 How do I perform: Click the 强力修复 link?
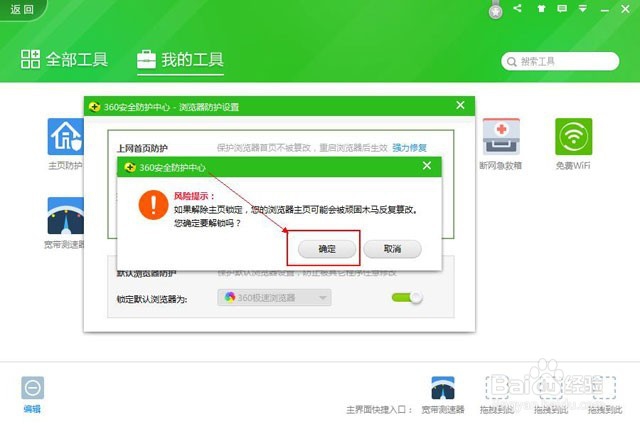pos(409,148)
